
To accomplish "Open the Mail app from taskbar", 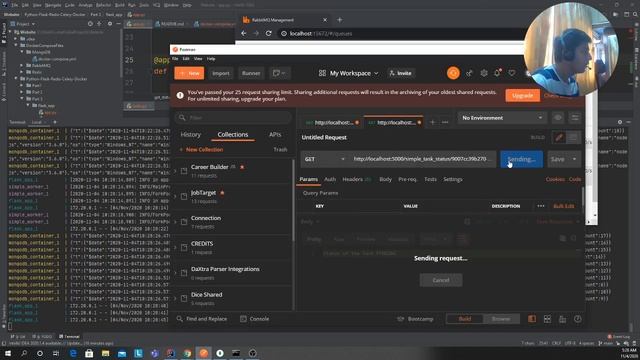I will [x=122, y=353].
